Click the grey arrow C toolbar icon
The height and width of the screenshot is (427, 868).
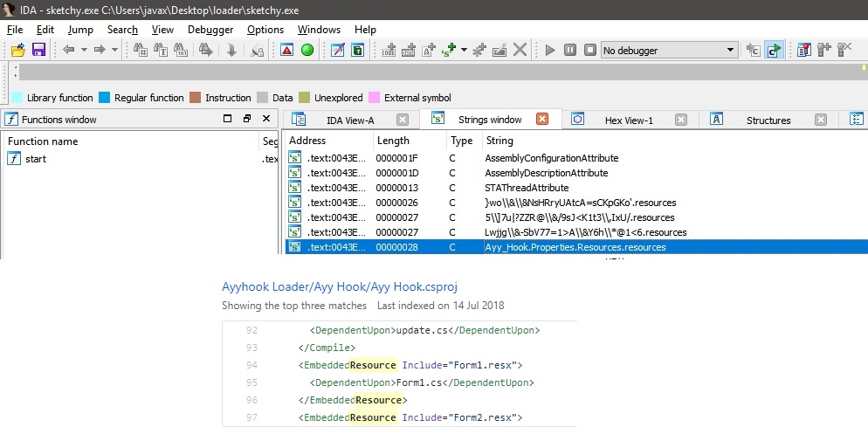754,51
